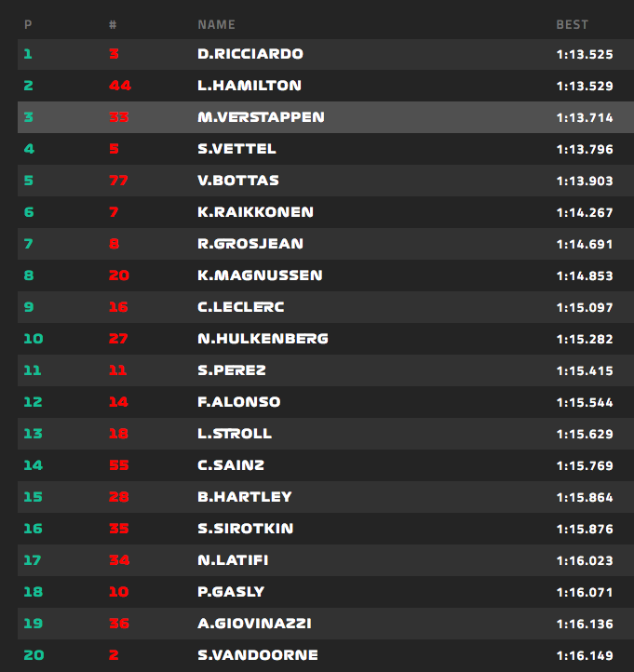Click the NAME column header
The image size is (634, 672).
[x=216, y=24]
